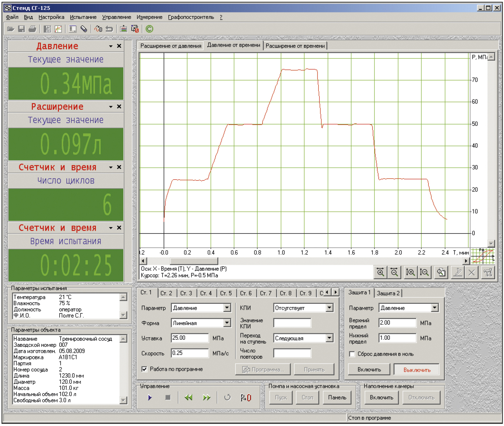Image resolution: width=504 pixels, height=426 pixels.
Task: Click the red graph plotter toolbar icon
Action: pyautogui.click(x=58, y=29)
